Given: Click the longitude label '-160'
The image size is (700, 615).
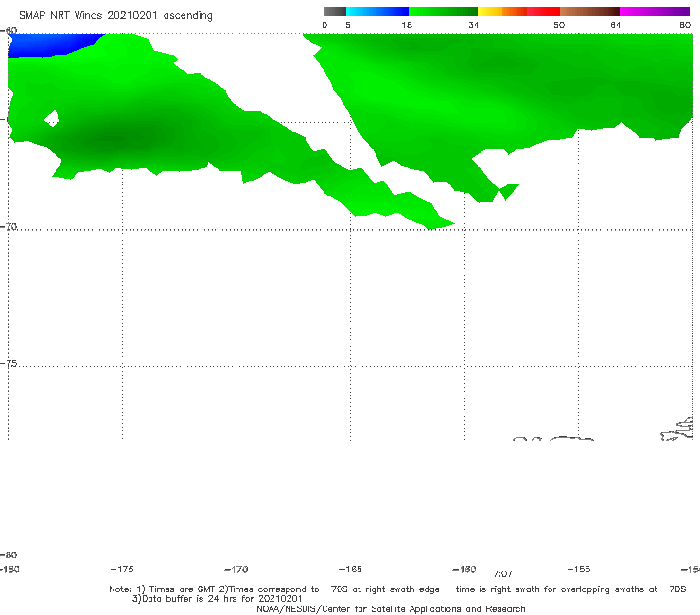Looking at the screenshot, I should (x=464, y=570).
